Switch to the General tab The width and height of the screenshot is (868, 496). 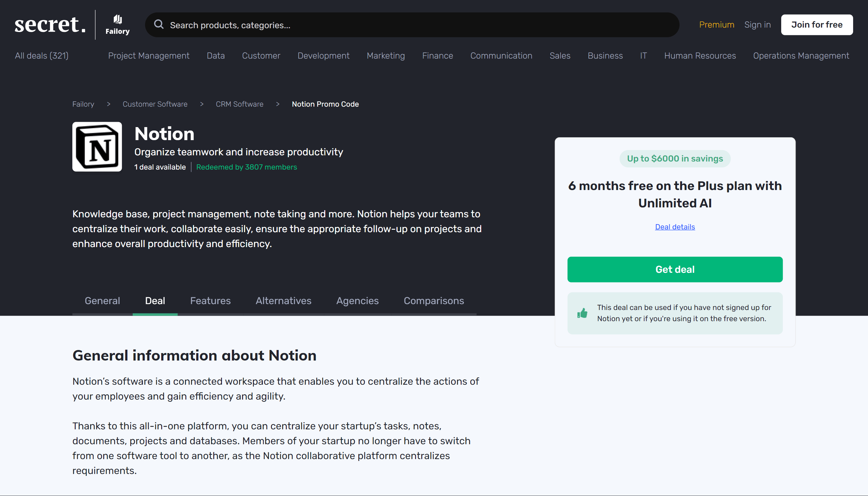click(x=102, y=300)
